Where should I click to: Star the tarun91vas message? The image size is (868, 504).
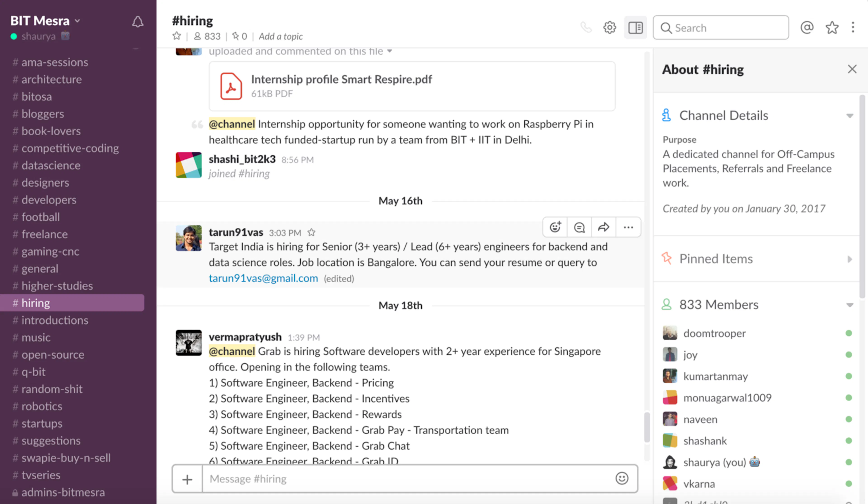click(311, 233)
